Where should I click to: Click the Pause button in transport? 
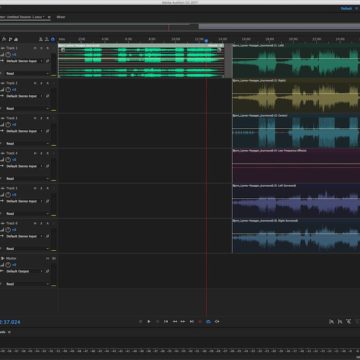(157, 322)
